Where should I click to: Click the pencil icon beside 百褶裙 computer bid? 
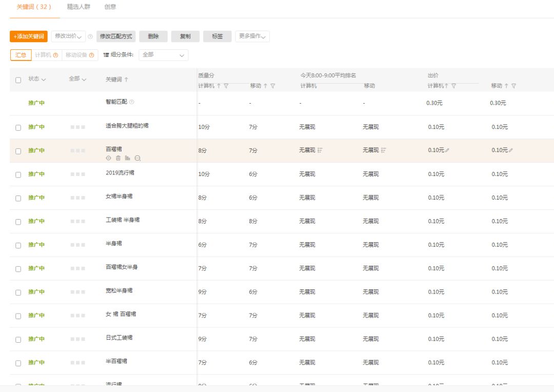pos(447,150)
